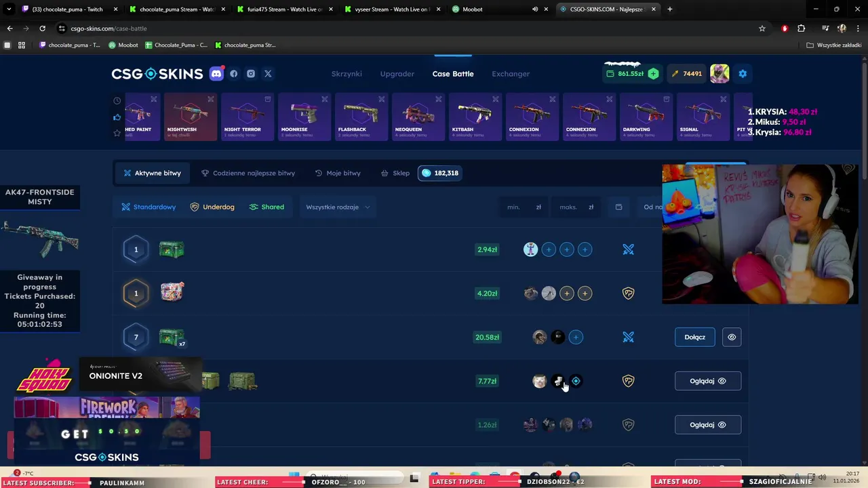Open the X (Twitter) social icon
This screenshot has width=868, height=488.
click(x=268, y=74)
